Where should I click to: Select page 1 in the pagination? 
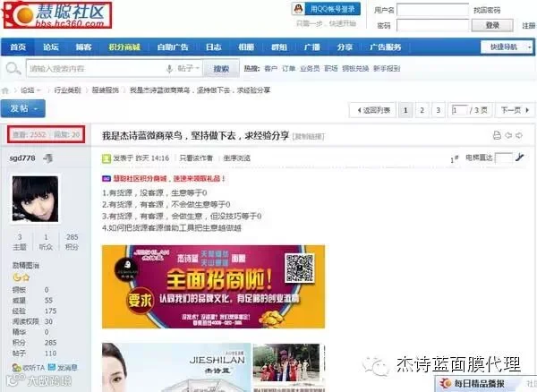pyautogui.click(x=405, y=110)
